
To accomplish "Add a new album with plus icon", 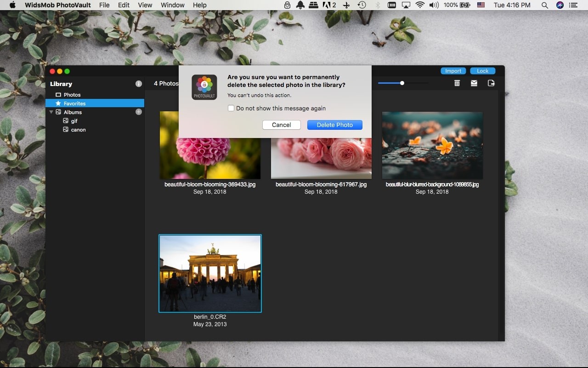I will tap(139, 112).
